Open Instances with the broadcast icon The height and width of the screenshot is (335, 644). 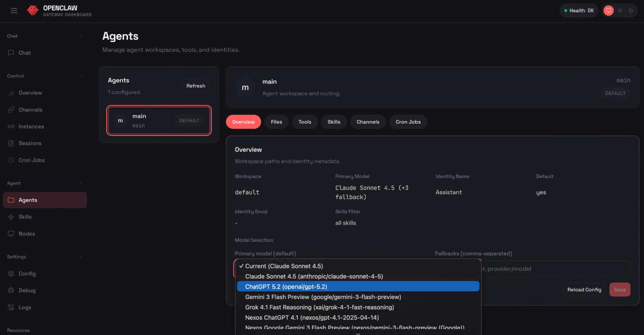pyautogui.click(x=11, y=127)
